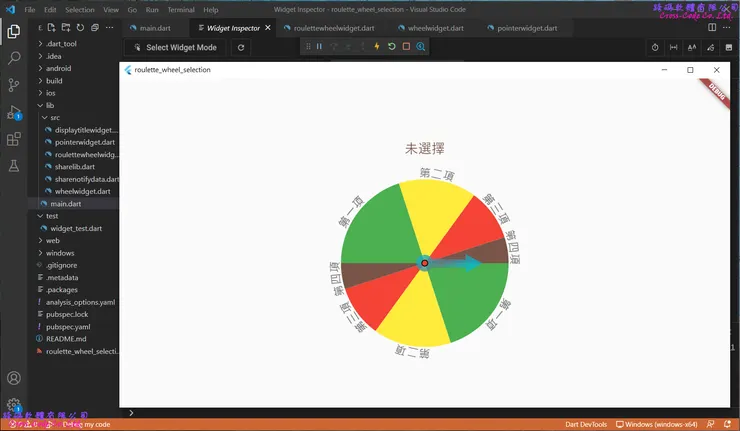Open the Run menu
Screen dimensions: 740x431
[x=152, y=9]
